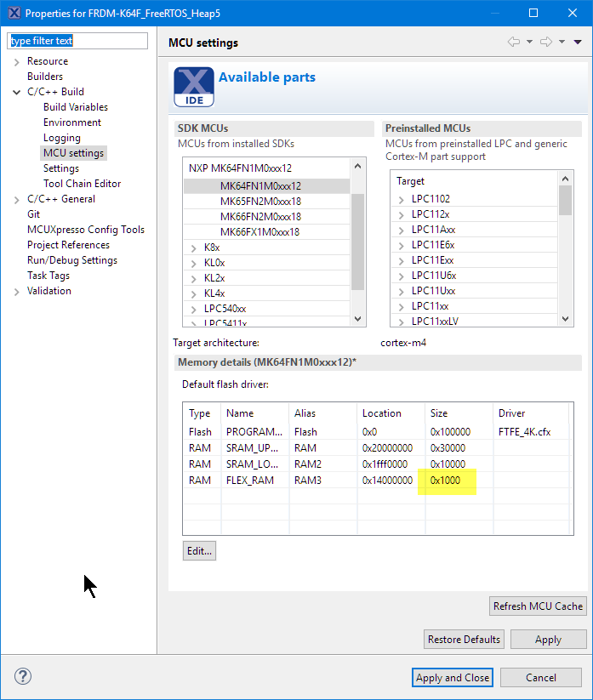Viewport: 593px width, 700px height.
Task: Expand the KL2x MCU family
Action: (x=193, y=279)
